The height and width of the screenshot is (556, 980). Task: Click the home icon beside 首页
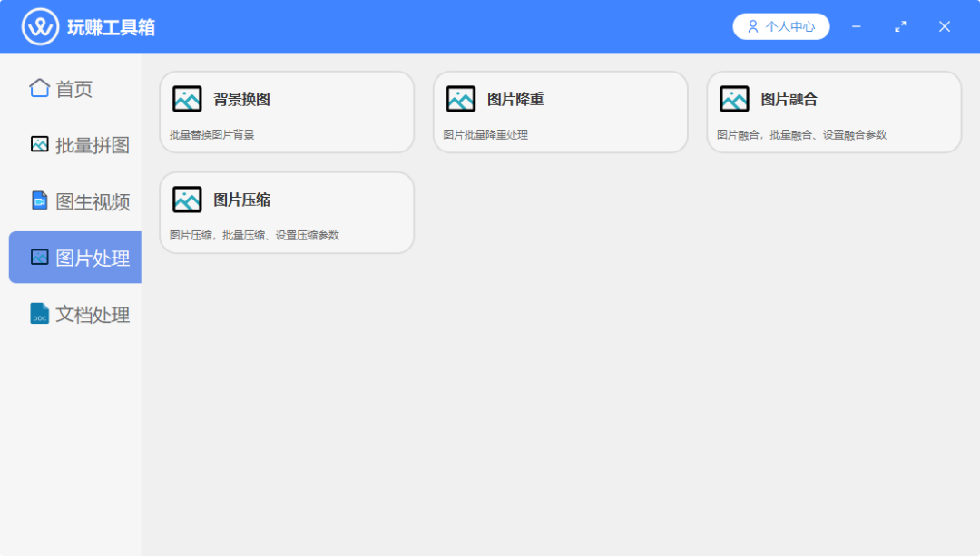pos(39,88)
